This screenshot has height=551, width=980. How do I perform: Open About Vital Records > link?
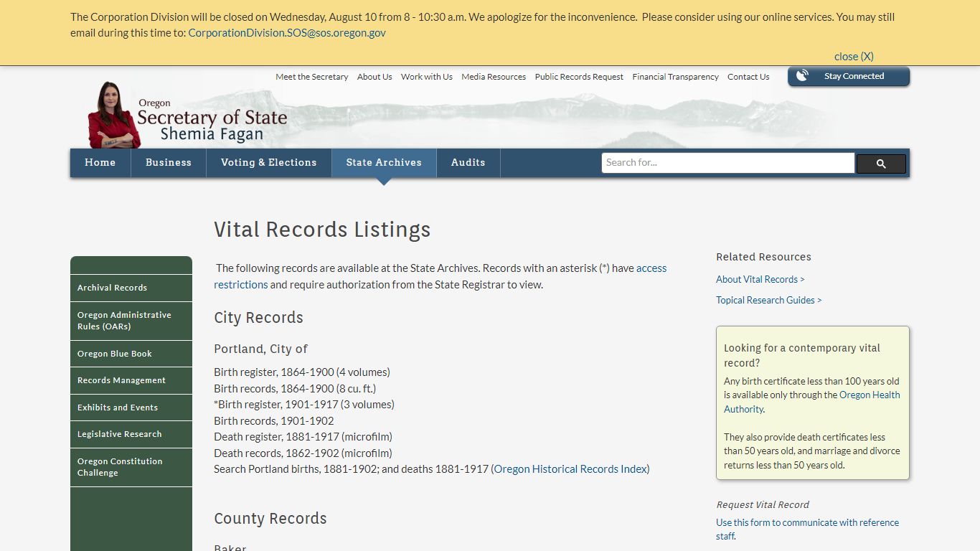point(760,280)
